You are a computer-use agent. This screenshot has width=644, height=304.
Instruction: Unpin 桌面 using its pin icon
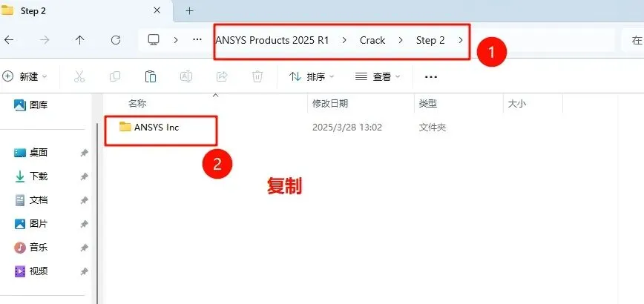pyautogui.click(x=84, y=153)
